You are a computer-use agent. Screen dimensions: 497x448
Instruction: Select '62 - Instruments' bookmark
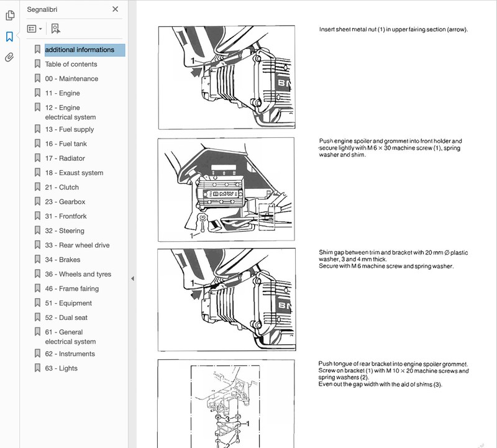(70, 354)
